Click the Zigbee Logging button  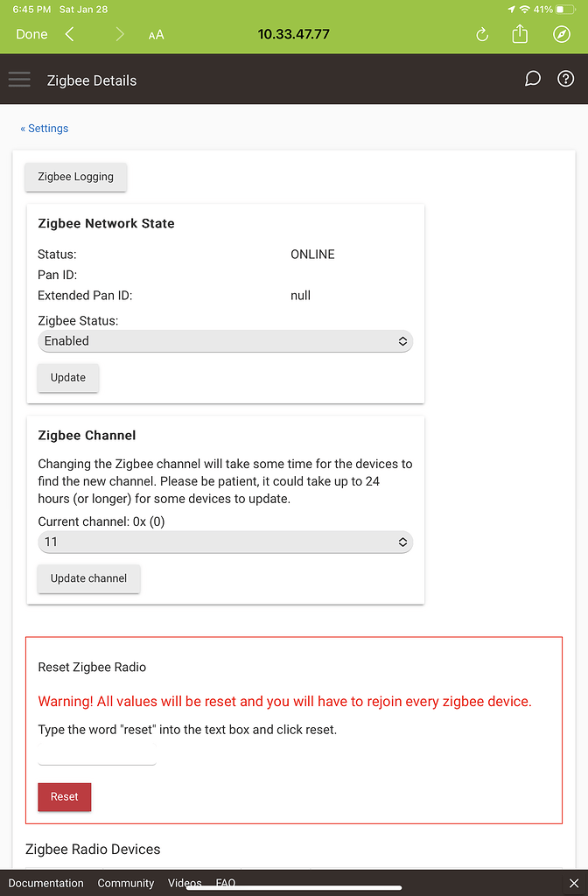pyautogui.click(x=75, y=177)
